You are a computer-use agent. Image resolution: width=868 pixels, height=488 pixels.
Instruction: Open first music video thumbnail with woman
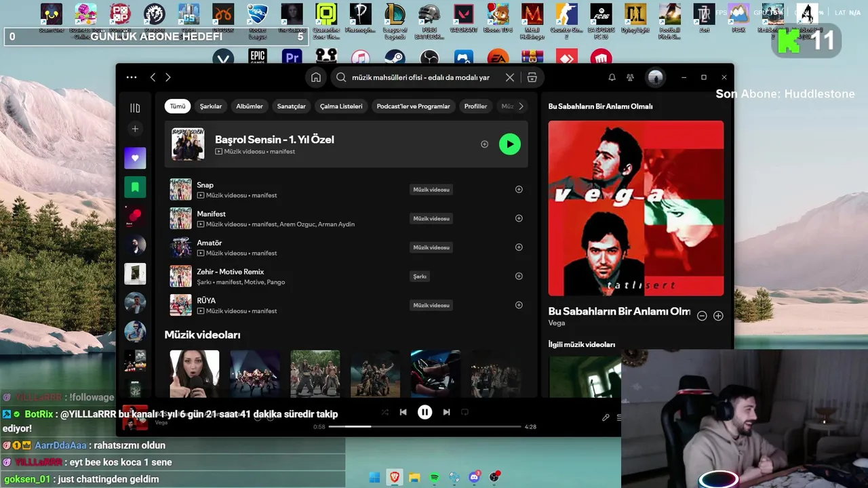[x=195, y=373]
